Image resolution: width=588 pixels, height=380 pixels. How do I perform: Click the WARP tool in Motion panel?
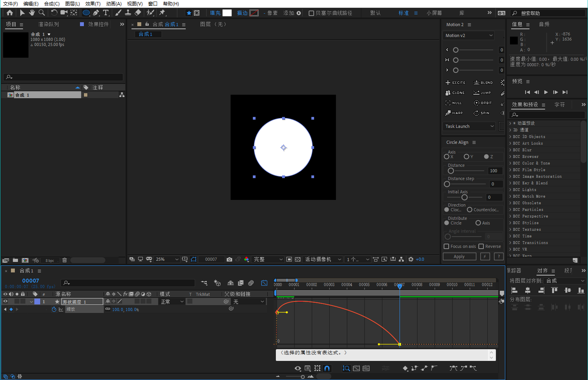[454, 113]
